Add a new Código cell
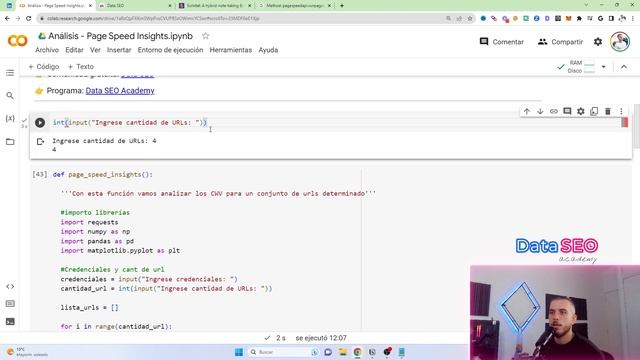Image resolution: width=640 pixels, height=360 pixels. pos(44,67)
